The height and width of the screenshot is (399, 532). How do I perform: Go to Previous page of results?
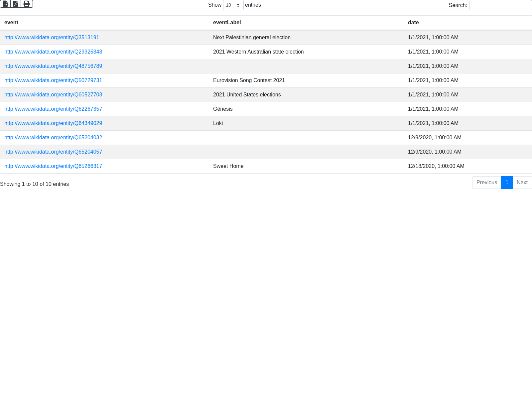click(486, 183)
